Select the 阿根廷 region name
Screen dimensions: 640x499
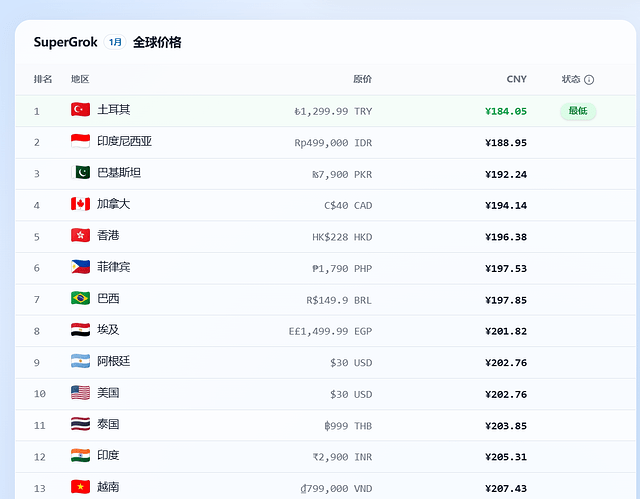[x=113, y=361]
